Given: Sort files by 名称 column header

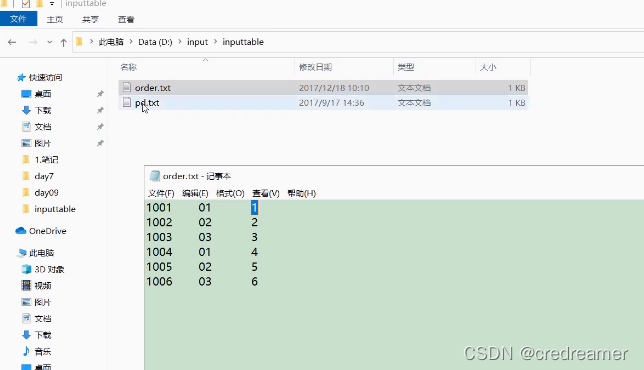Looking at the screenshot, I should [129, 67].
